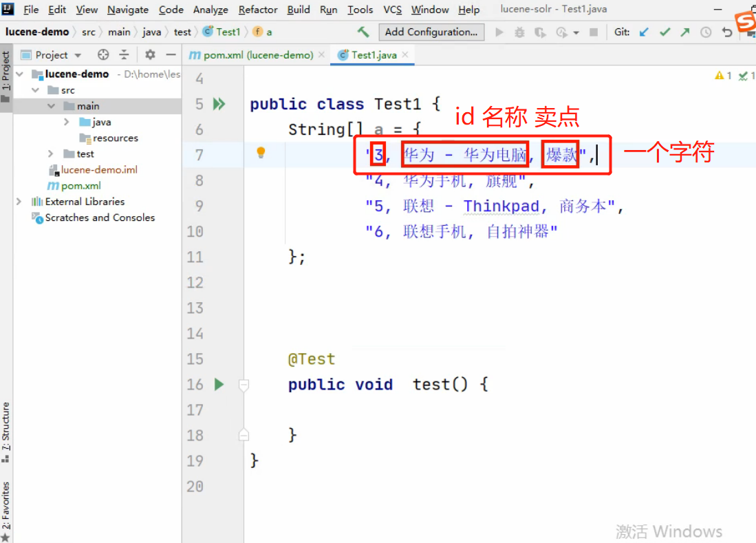Click src breadcrumb in navigation bar
This screenshot has height=543, width=756.
tap(88, 32)
